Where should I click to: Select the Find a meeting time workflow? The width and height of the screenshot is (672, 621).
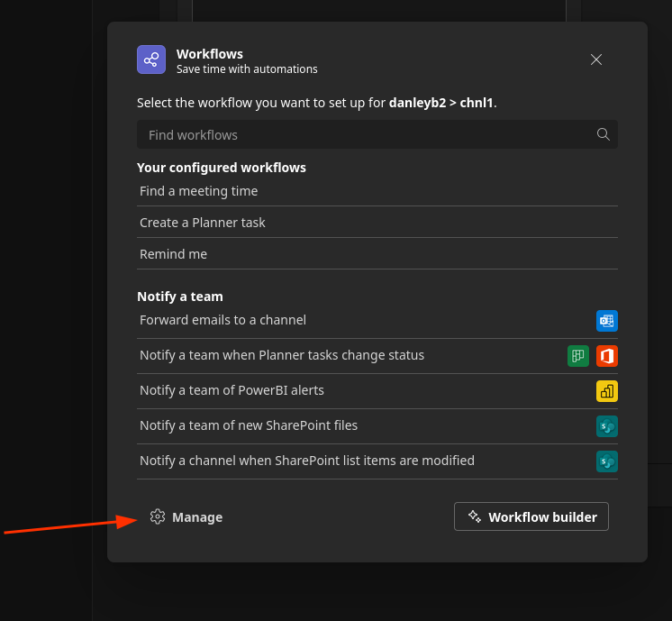(x=199, y=191)
